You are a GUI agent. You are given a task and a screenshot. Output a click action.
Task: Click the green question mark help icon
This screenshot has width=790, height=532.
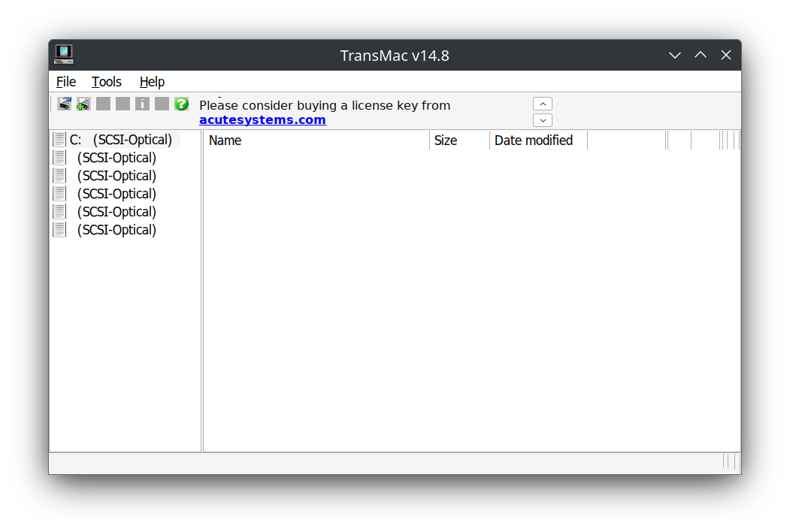pyautogui.click(x=181, y=104)
